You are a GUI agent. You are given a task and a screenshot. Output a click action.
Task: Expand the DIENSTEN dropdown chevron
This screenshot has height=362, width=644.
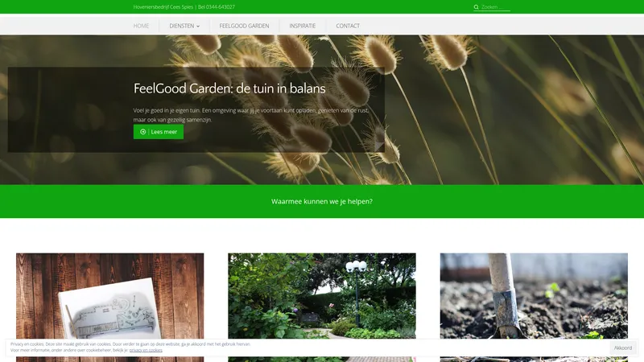[198, 27]
